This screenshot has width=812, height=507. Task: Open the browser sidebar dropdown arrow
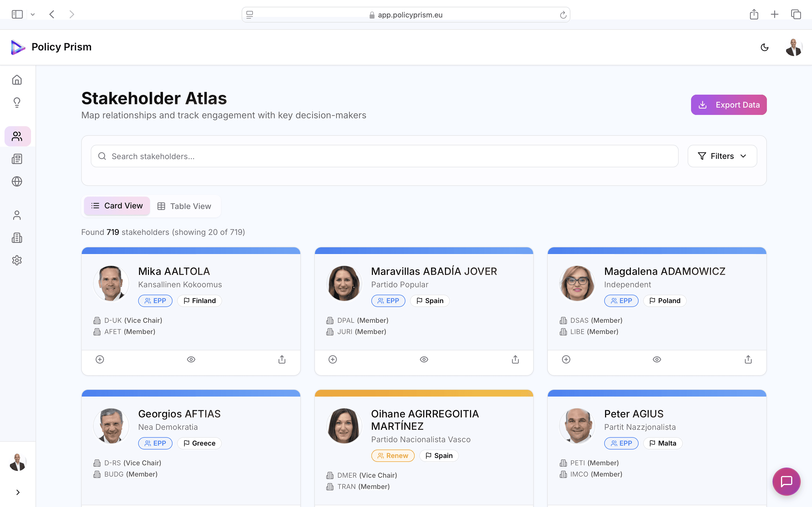point(32,14)
